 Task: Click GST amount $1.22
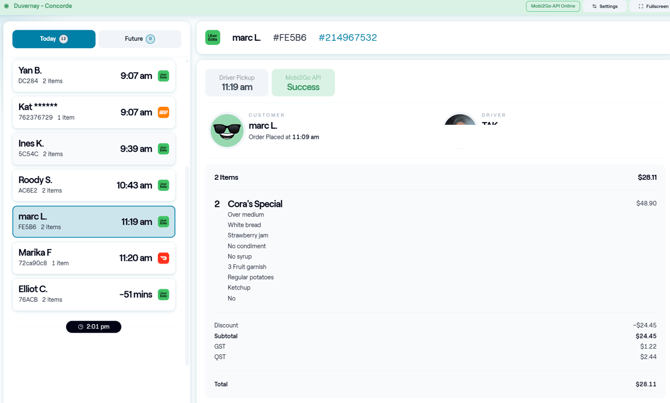point(648,347)
